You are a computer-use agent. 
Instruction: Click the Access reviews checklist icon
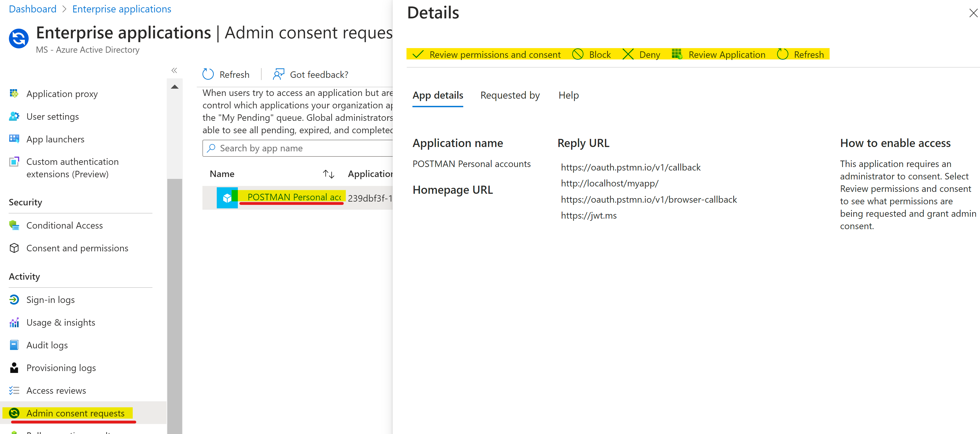click(x=14, y=390)
